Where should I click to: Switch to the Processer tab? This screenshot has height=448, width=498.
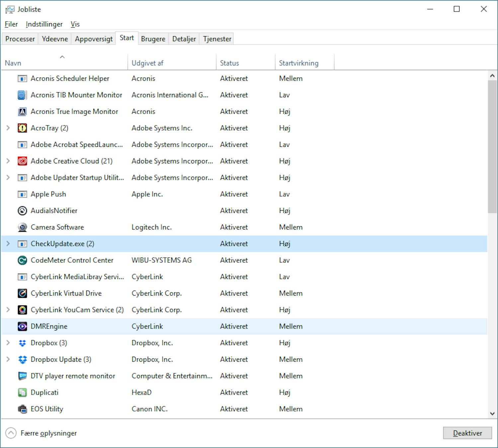20,39
